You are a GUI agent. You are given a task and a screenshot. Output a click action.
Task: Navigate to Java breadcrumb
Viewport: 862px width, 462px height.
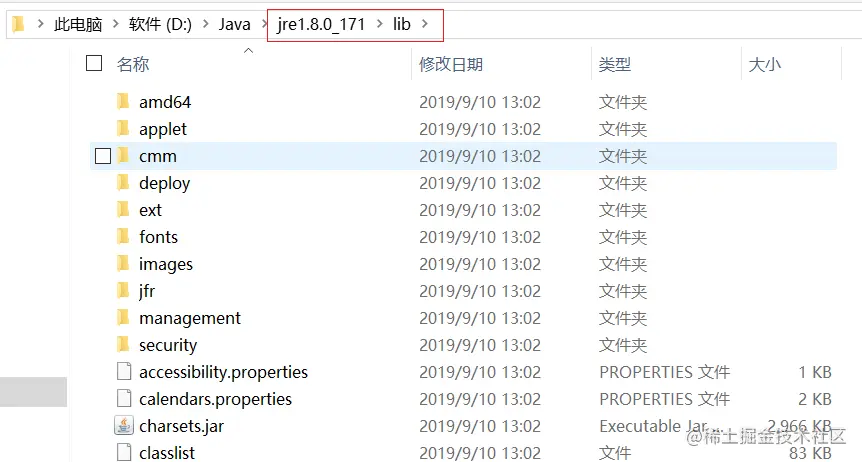[235, 24]
